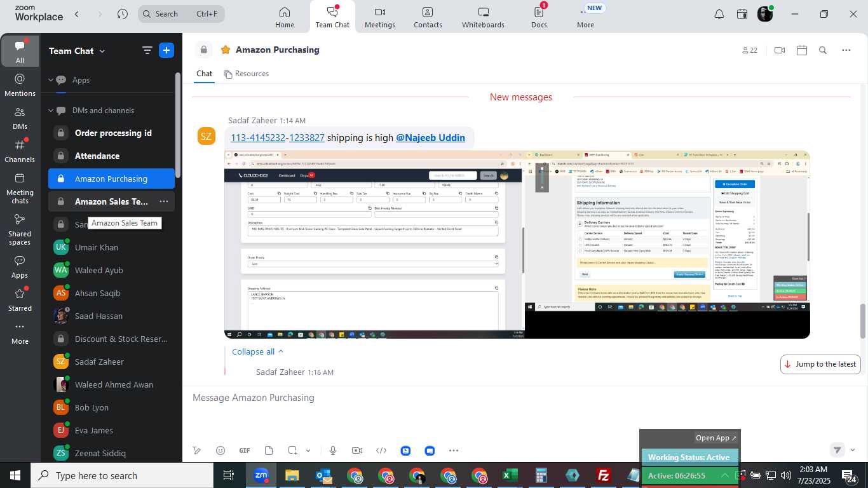Open Excel from the Windows taskbar

pos(510,475)
